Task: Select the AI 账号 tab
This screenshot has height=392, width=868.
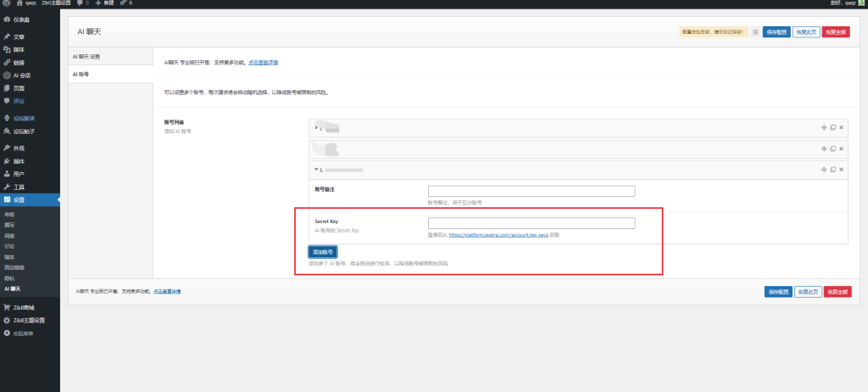Action: [81, 74]
